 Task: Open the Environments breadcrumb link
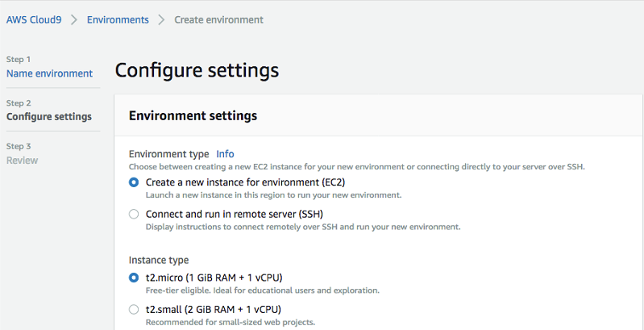(x=118, y=19)
